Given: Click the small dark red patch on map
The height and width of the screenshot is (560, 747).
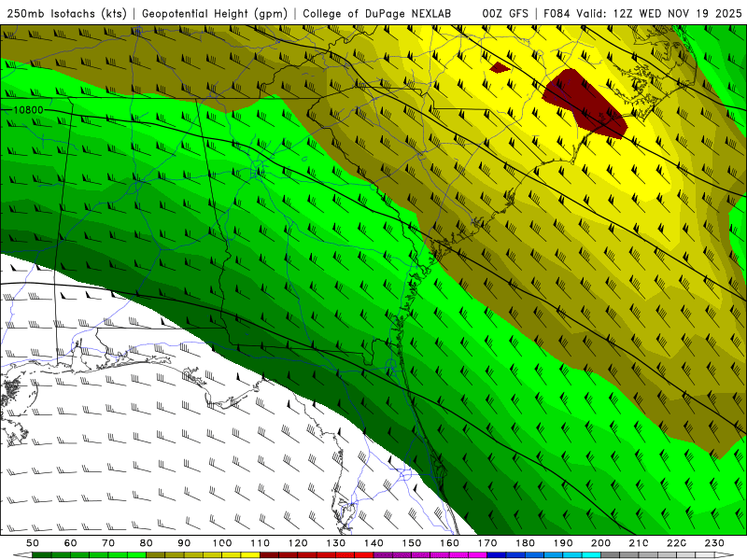Looking at the screenshot, I should tap(499, 67).
